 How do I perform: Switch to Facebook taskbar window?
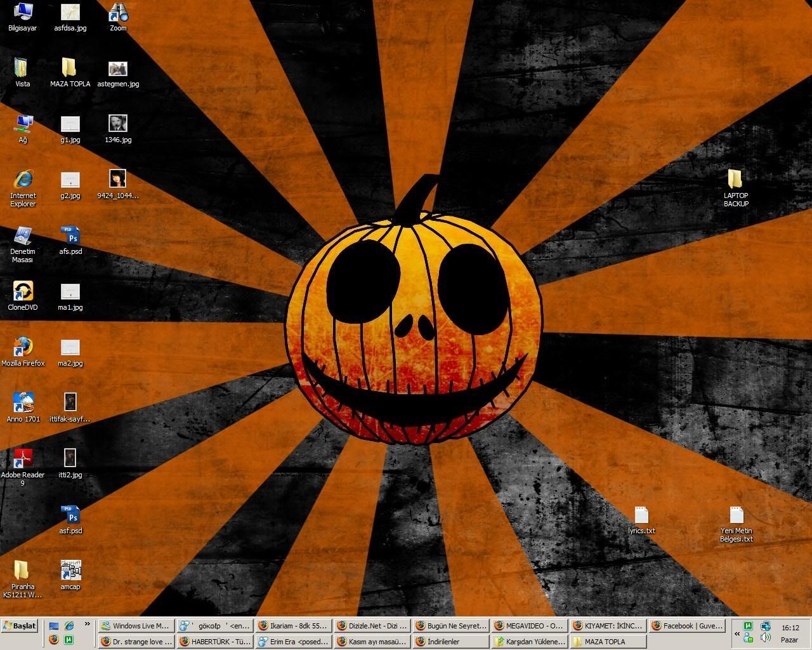point(687,626)
